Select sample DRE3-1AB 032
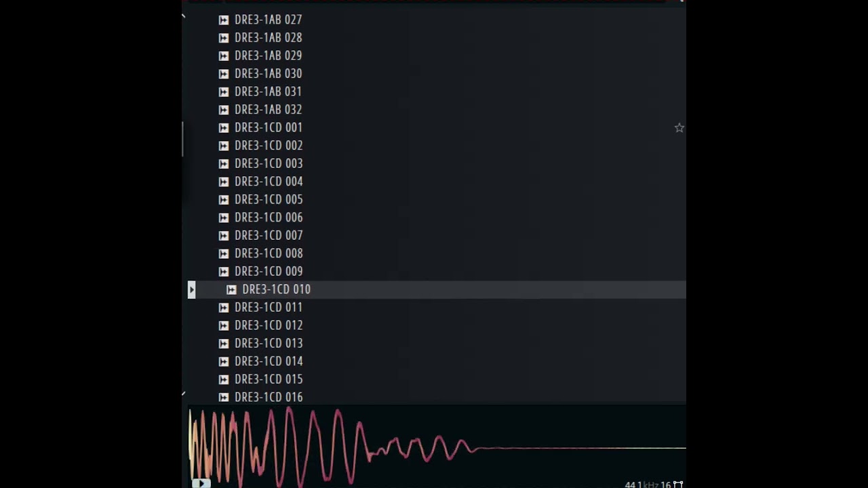The width and height of the screenshot is (868, 488). tap(268, 110)
